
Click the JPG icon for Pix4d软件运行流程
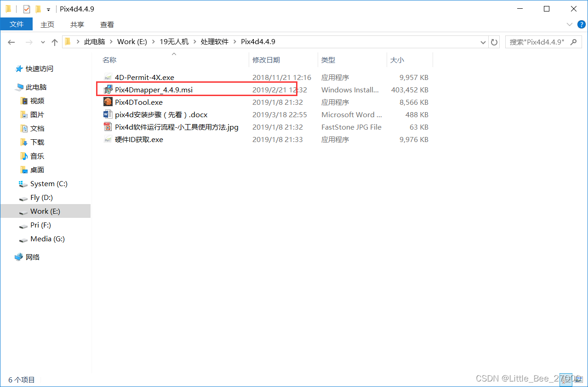(x=108, y=127)
